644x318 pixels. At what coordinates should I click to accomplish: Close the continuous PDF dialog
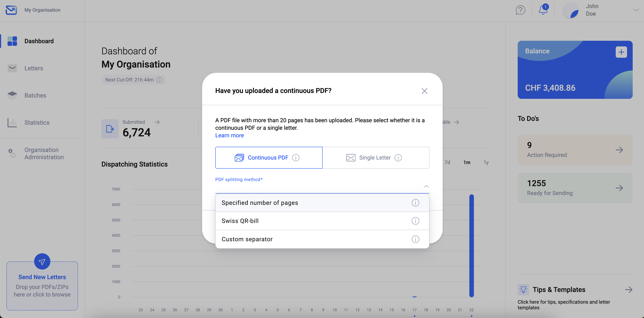pos(424,91)
